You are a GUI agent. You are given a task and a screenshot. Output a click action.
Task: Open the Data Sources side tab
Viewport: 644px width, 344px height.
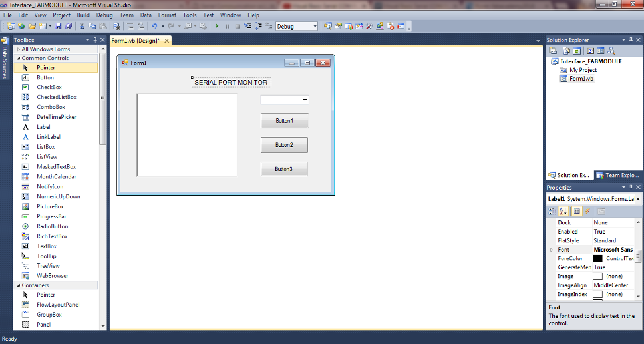pos(5,58)
